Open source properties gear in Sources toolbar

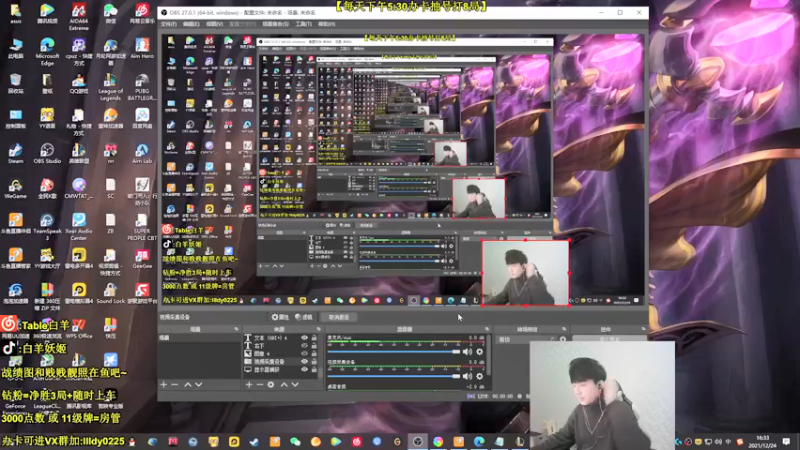point(271,384)
